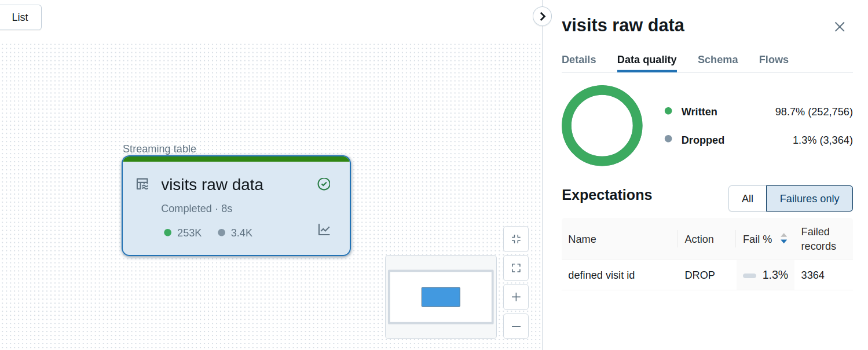Close the visits raw data panel
Image resolution: width=868 pixels, height=350 pixels.
point(840,27)
